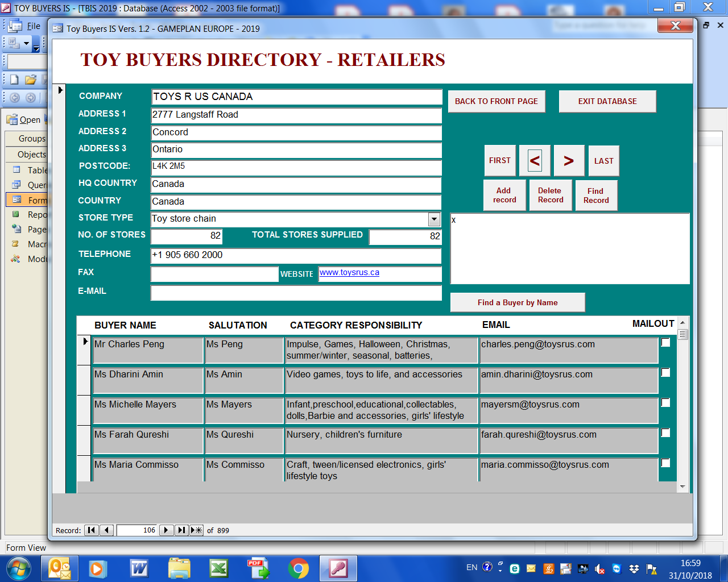Click the muted volume tray icon
Screen dimensions: 728x582
pos(600,568)
